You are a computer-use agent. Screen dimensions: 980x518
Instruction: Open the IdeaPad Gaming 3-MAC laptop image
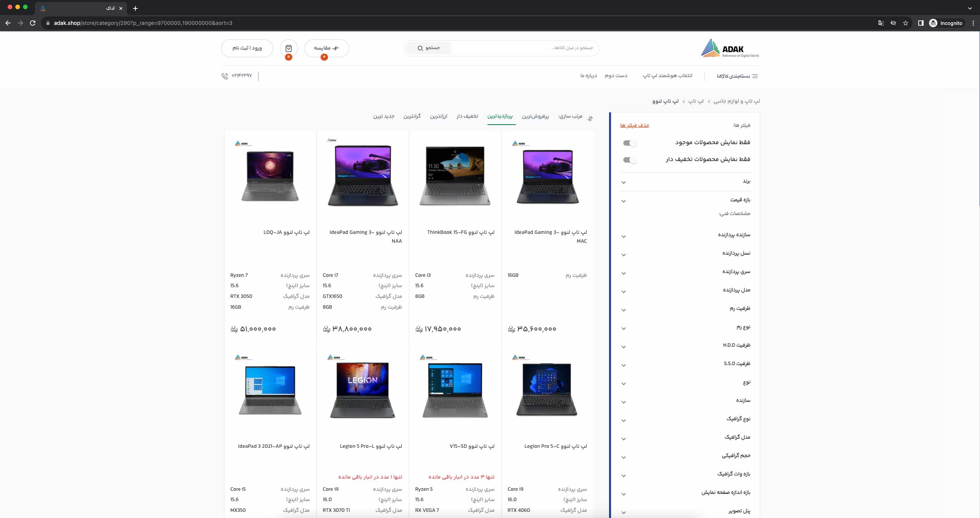point(548,177)
